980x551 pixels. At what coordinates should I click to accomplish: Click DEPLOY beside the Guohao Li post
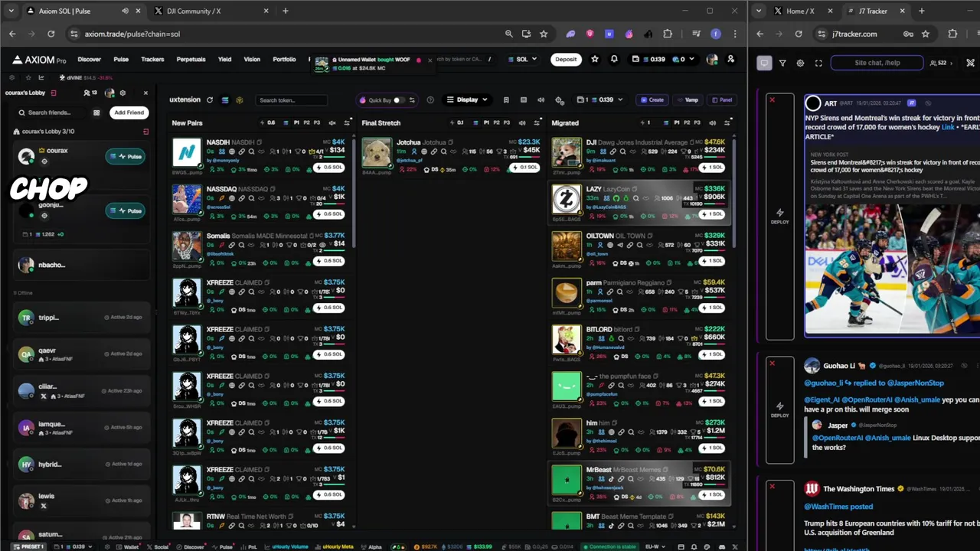click(x=780, y=409)
